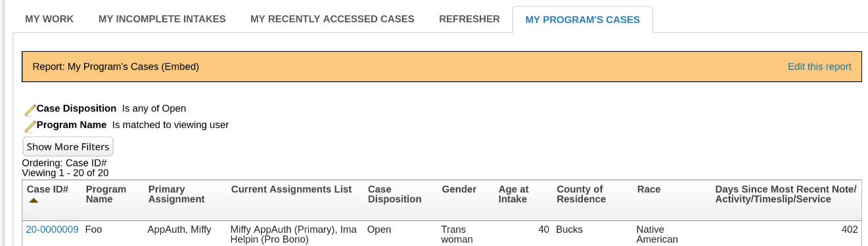This screenshot has height=246, width=868.
Task: Sort by Primary Assignment column
Action: (x=176, y=194)
